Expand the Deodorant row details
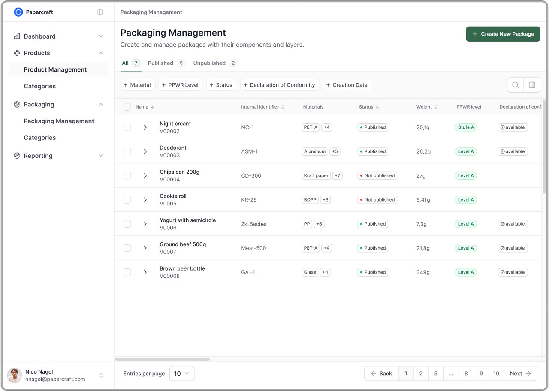Viewport: 549px width, 392px height. tap(145, 151)
